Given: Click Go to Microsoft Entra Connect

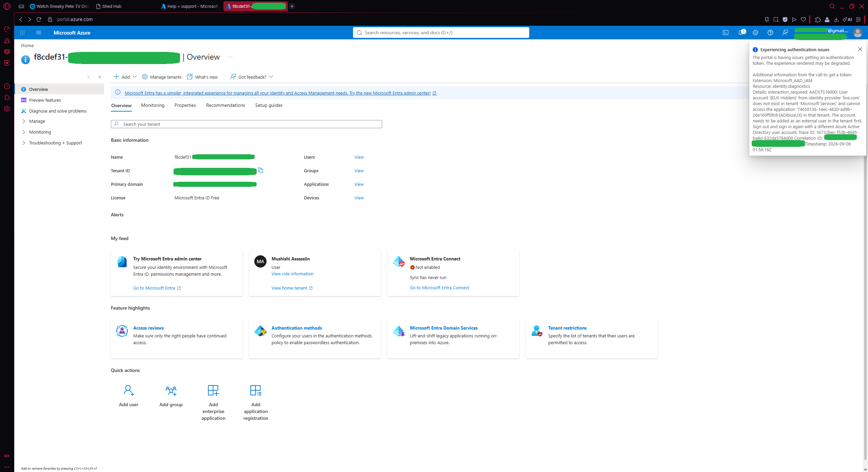Looking at the screenshot, I should pos(439,288).
